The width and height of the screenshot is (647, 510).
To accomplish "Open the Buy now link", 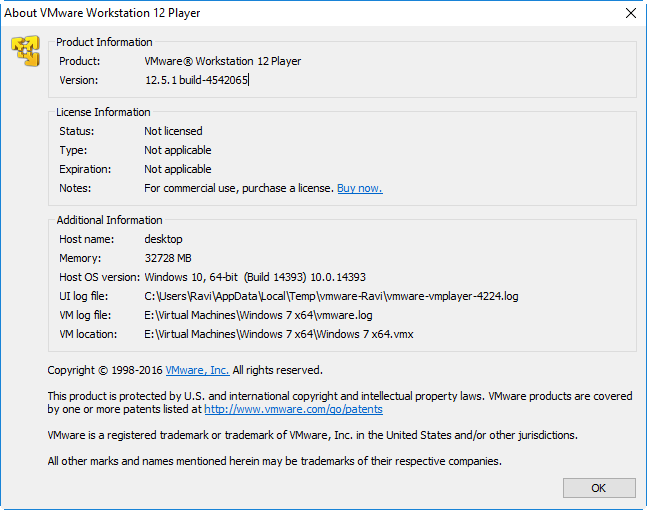I will (x=359, y=188).
